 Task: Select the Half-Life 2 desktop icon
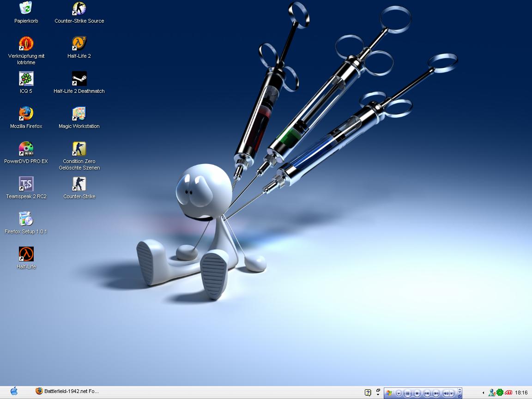point(79,44)
